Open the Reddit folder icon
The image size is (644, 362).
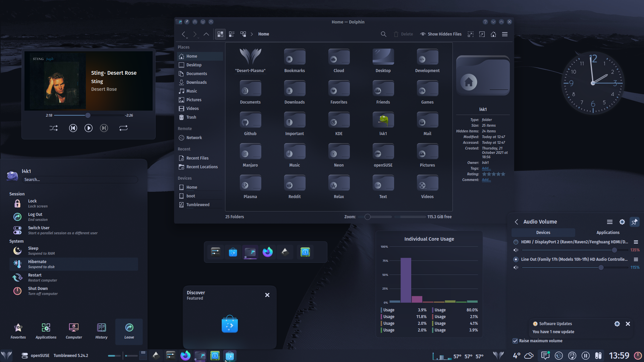[294, 183]
